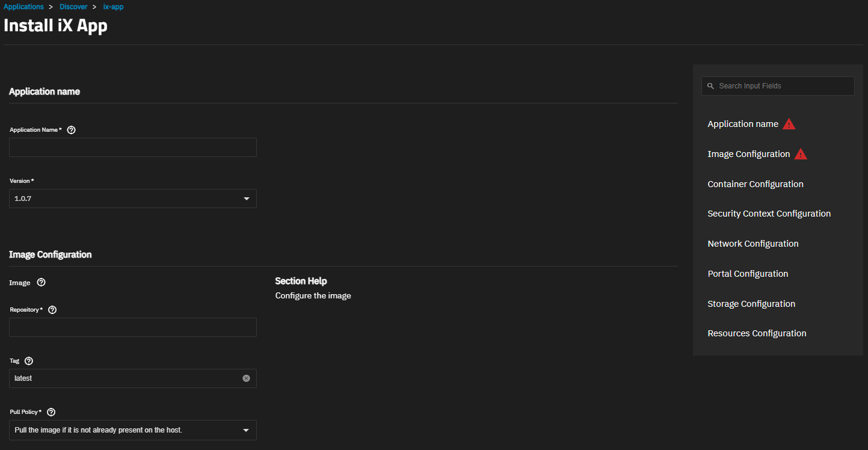868x450 pixels.
Task: Go to Applications breadcrumb link
Action: click(23, 7)
